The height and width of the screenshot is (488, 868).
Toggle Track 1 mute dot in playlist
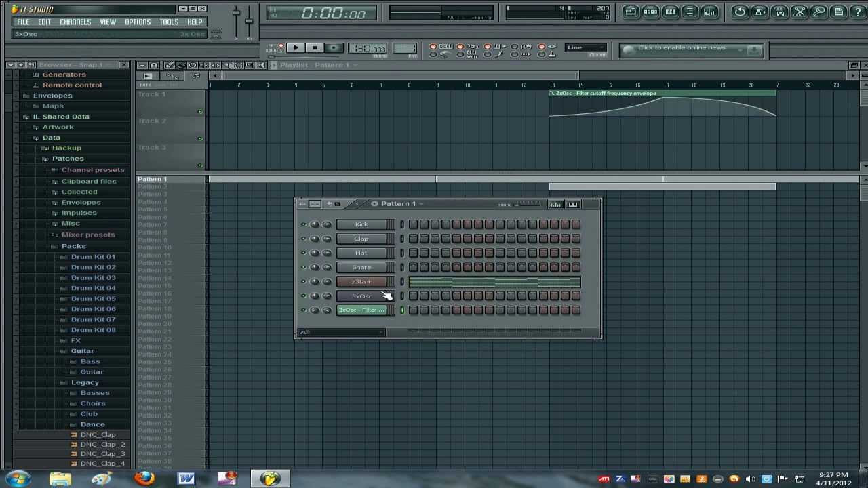199,112
